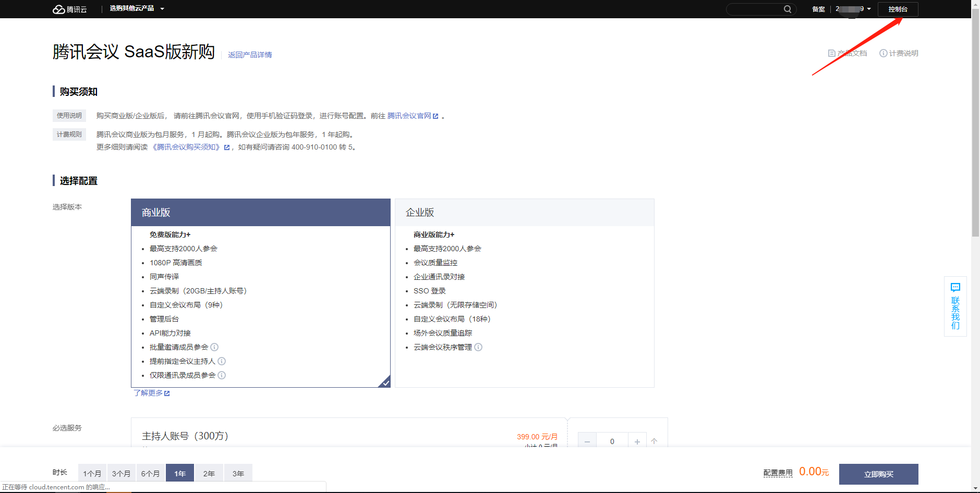Open the 控制台 menu item
Viewport: 980px width, 493px height.
(898, 9)
